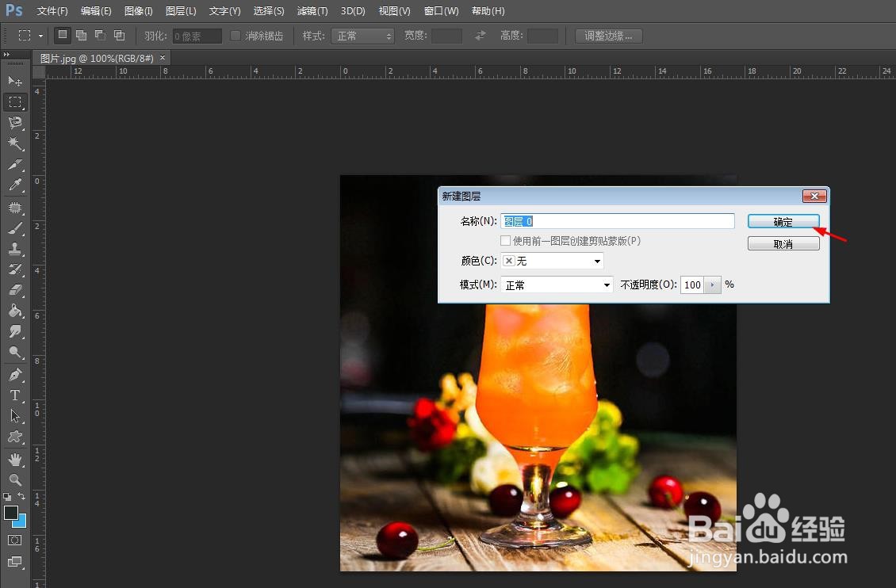Select the Smudge tool
896x588 pixels.
[15, 331]
